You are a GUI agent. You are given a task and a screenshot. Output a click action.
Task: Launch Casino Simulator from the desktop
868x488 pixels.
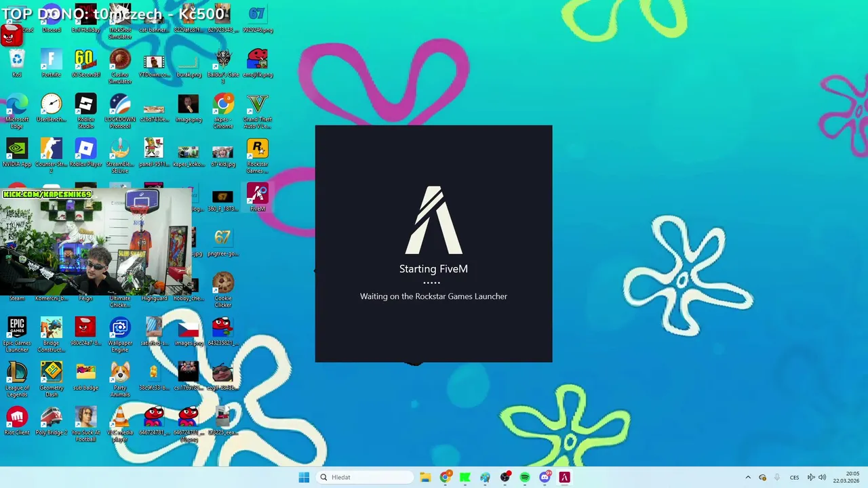pyautogui.click(x=120, y=66)
